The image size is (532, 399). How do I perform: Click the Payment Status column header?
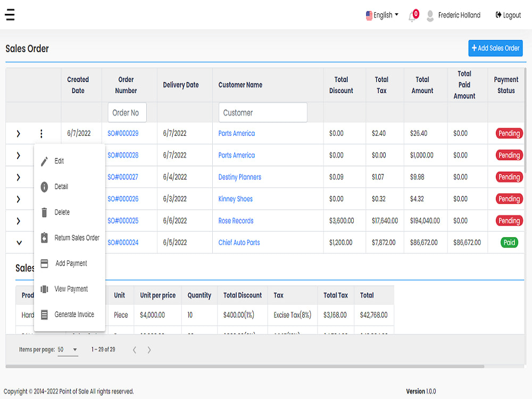[506, 85]
